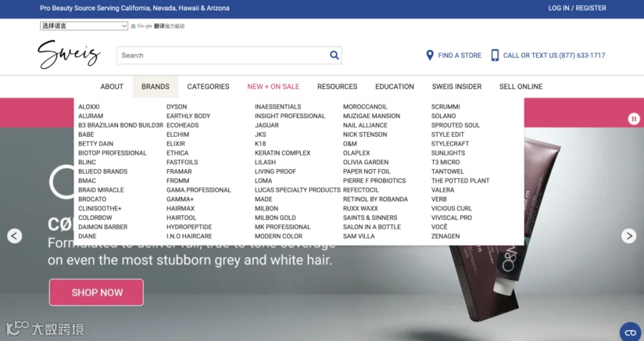Select ALOXXI brand
The height and width of the screenshot is (341, 644).
coord(89,107)
